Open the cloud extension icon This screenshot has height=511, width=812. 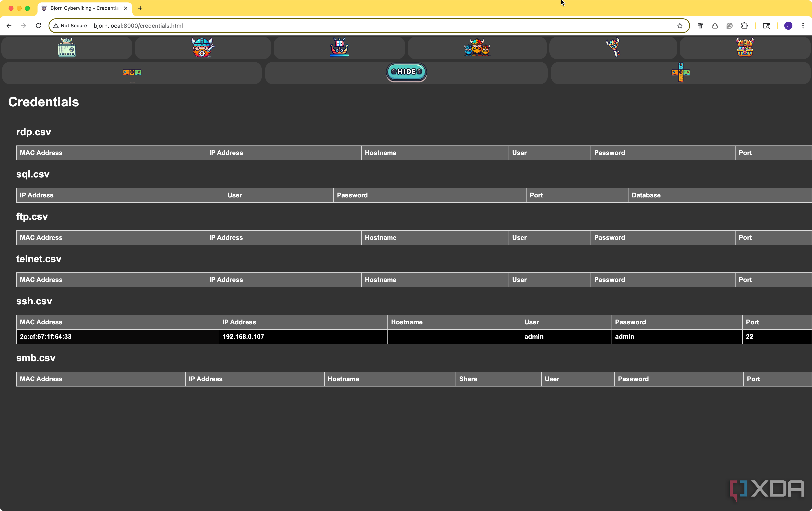click(x=715, y=26)
